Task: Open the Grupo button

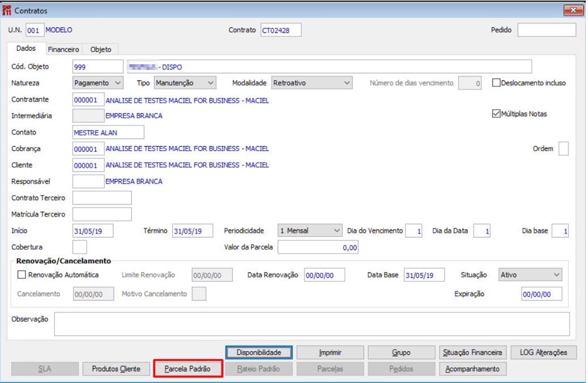Action: click(x=401, y=352)
